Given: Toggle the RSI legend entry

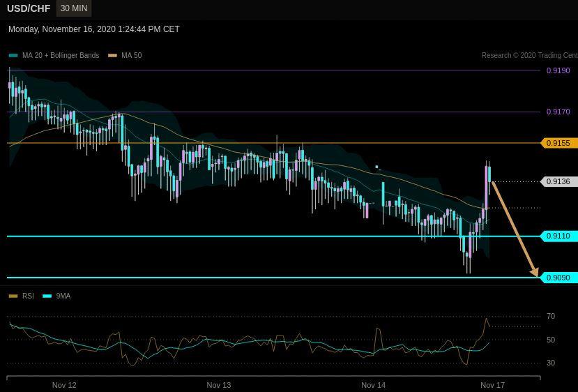Looking at the screenshot, I should point(22,296).
